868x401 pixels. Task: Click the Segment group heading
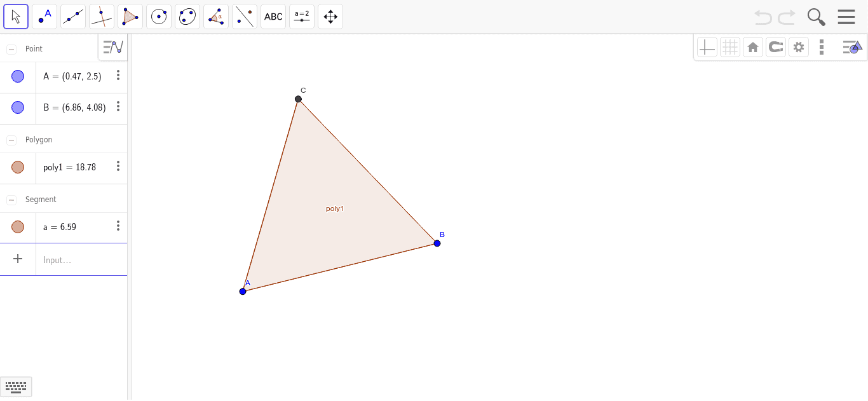pyautogui.click(x=41, y=200)
